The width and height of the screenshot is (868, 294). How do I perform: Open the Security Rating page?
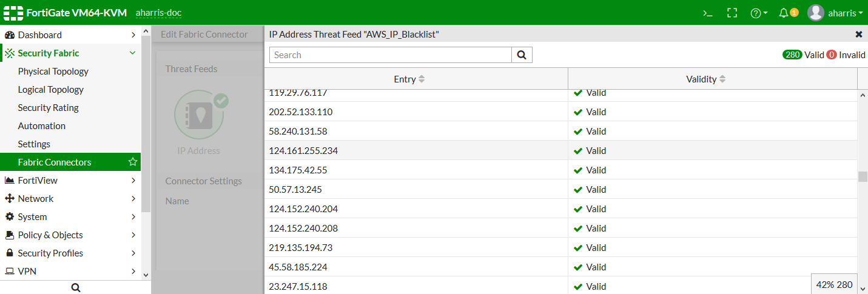point(49,108)
